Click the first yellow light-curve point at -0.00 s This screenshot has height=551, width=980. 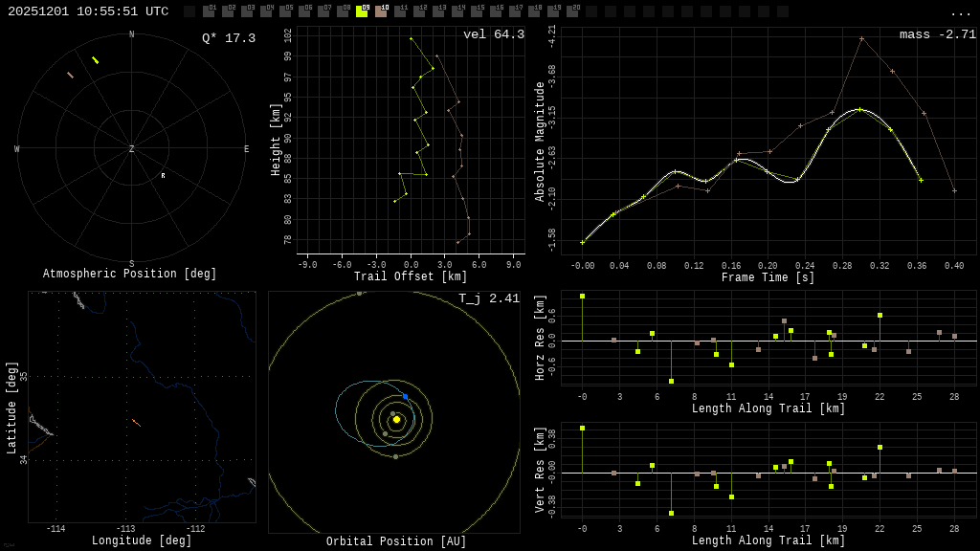583,242
